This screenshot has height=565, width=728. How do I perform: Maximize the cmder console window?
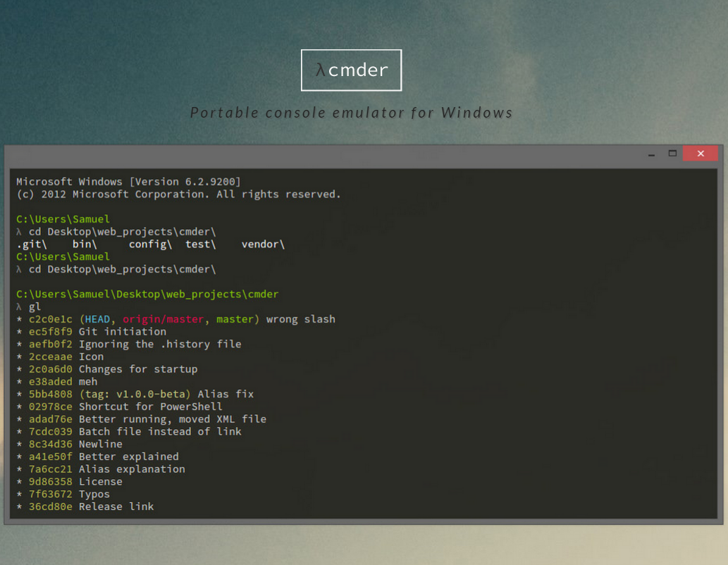672,153
